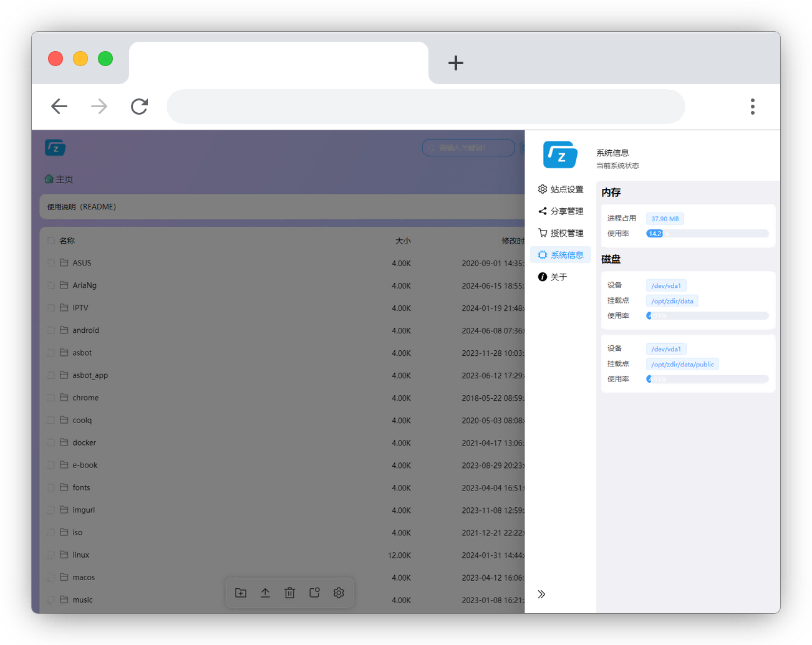
Task: Open toolbar settings gear icon
Action: [x=339, y=593]
